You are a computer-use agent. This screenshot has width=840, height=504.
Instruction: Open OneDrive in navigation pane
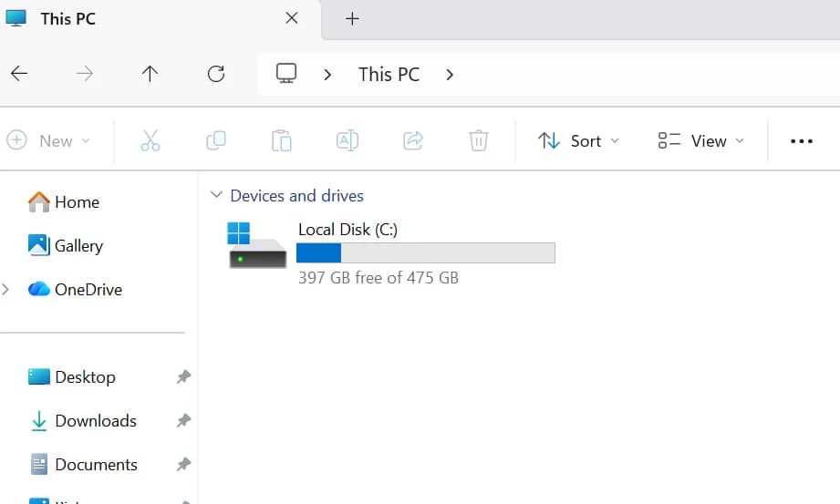point(75,290)
